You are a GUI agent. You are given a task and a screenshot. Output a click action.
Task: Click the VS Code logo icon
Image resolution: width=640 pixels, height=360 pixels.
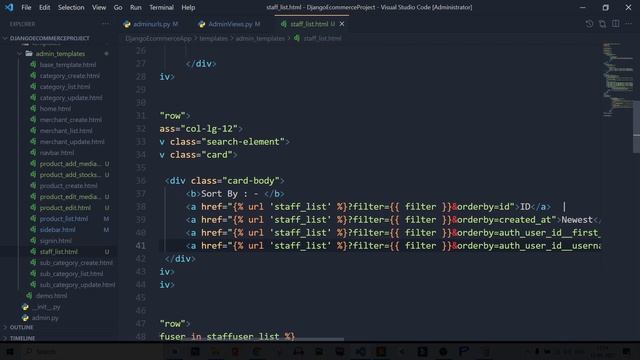coord(9,7)
